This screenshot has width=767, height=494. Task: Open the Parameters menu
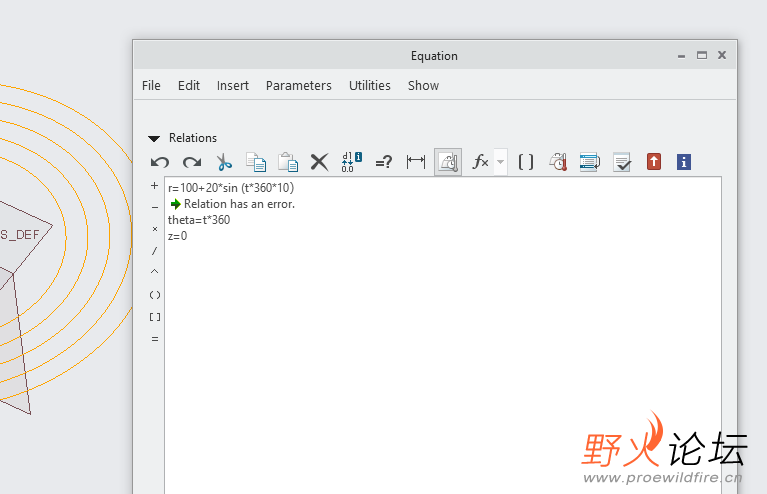click(299, 86)
